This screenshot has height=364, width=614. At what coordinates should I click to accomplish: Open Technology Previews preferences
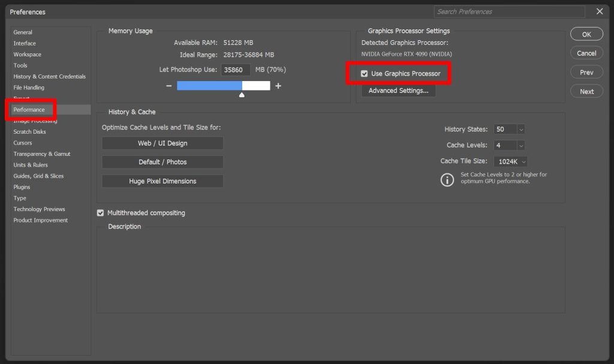coord(39,209)
